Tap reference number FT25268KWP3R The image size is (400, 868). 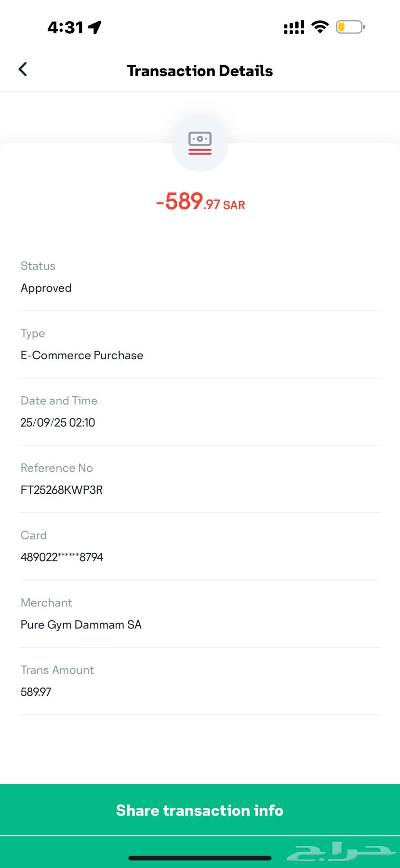pyautogui.click(x=62, y=490)
